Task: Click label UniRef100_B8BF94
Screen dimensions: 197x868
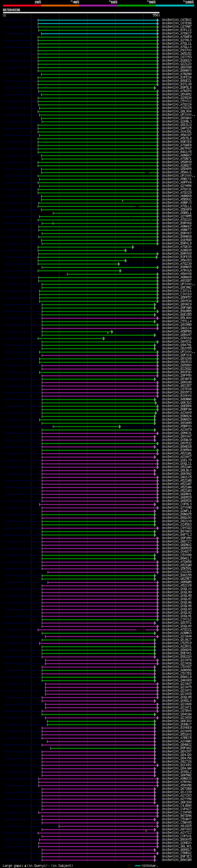Action: tap(177, 410)
